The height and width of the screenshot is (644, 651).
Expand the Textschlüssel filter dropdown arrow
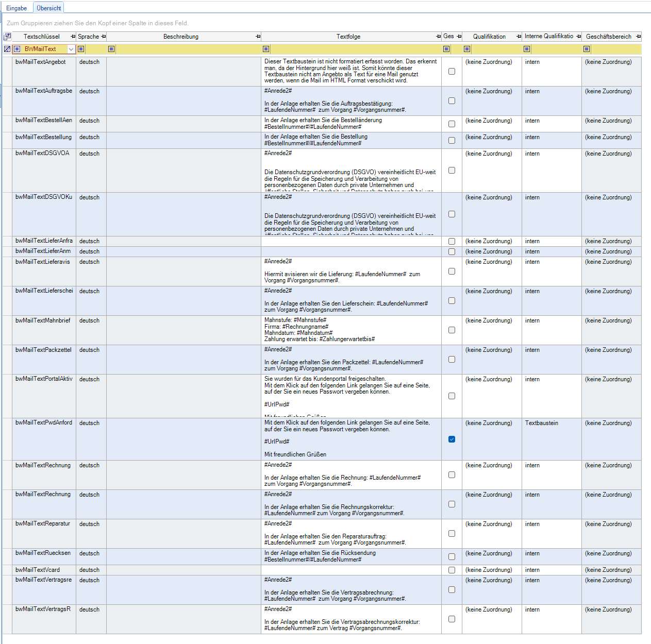[x=71, y=49]
